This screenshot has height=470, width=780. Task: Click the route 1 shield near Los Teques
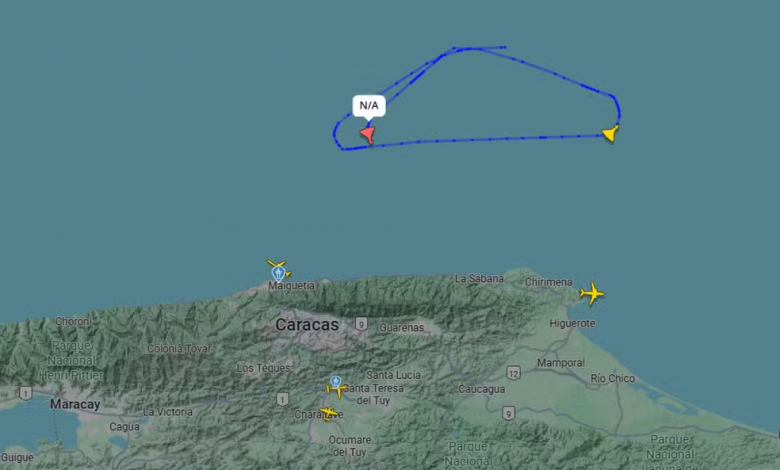point(283,399)
